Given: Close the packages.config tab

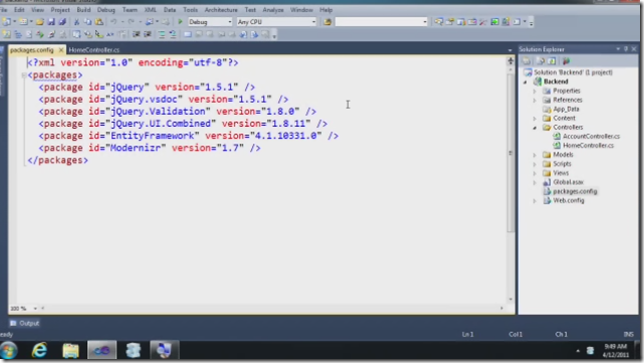Looking at the screenshot, I should 61,50.
